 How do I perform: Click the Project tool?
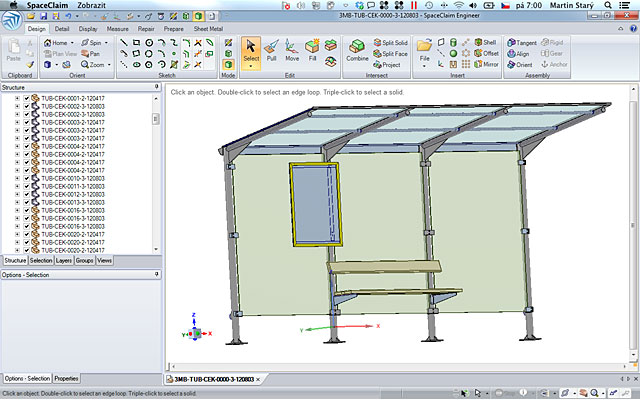[387, 64]
